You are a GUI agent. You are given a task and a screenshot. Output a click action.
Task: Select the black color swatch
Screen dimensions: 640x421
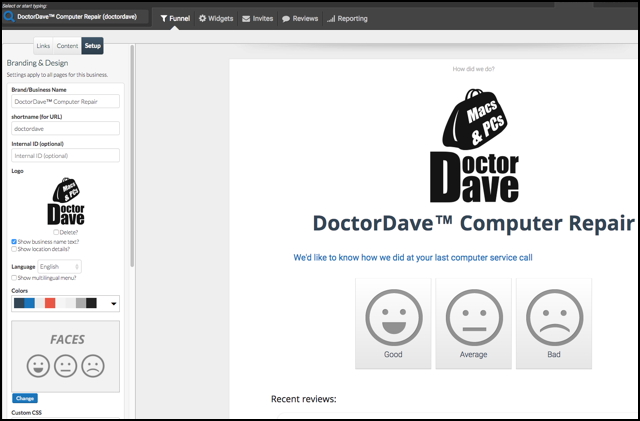point(91,303)
